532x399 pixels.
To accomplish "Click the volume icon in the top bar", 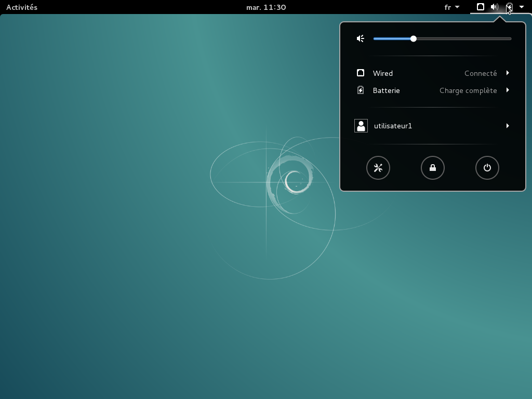I will 495,7.
